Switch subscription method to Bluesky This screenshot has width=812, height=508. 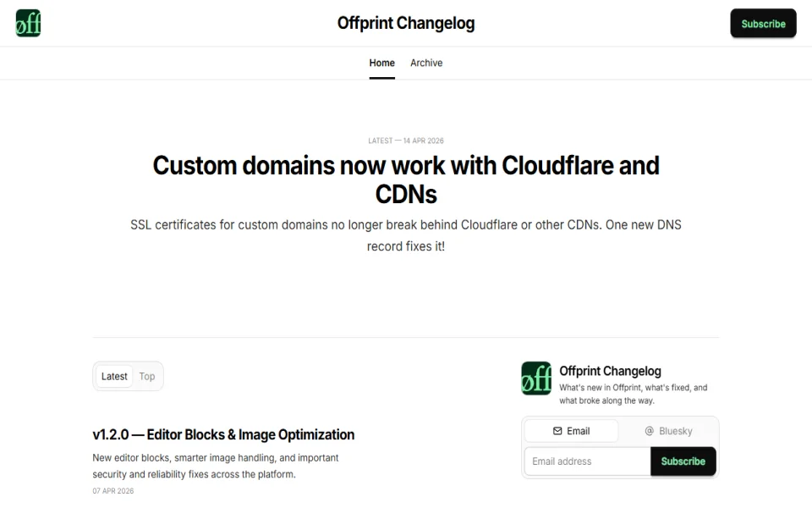click(668, 431)
